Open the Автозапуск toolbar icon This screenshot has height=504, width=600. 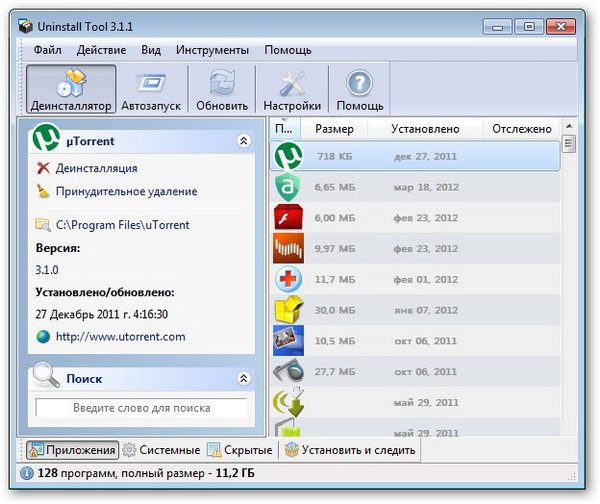(152, 83)
